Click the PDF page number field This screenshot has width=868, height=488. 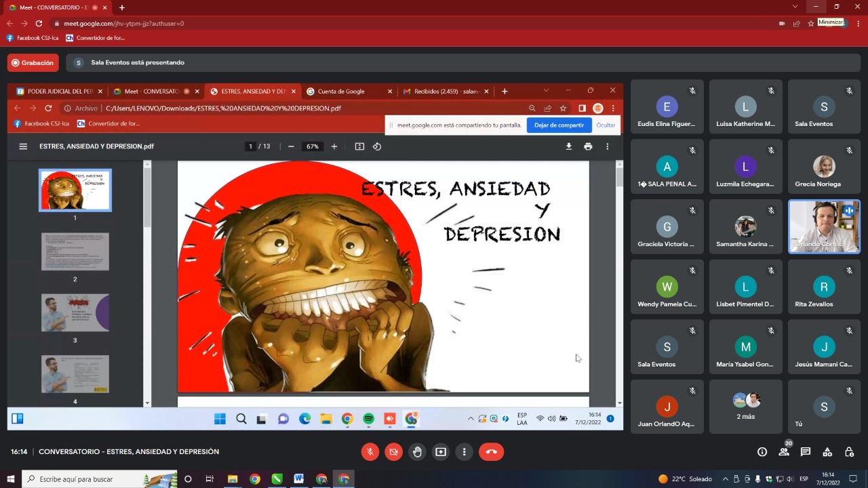point(250,146)
